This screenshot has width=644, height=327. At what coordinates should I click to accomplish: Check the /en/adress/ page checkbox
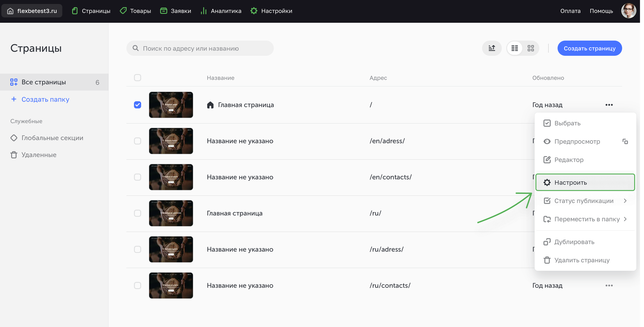(138, 141)
